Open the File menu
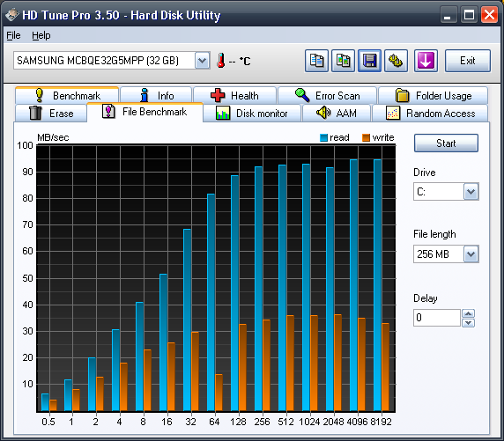The image size is (504, 441). tap(13, 35)
